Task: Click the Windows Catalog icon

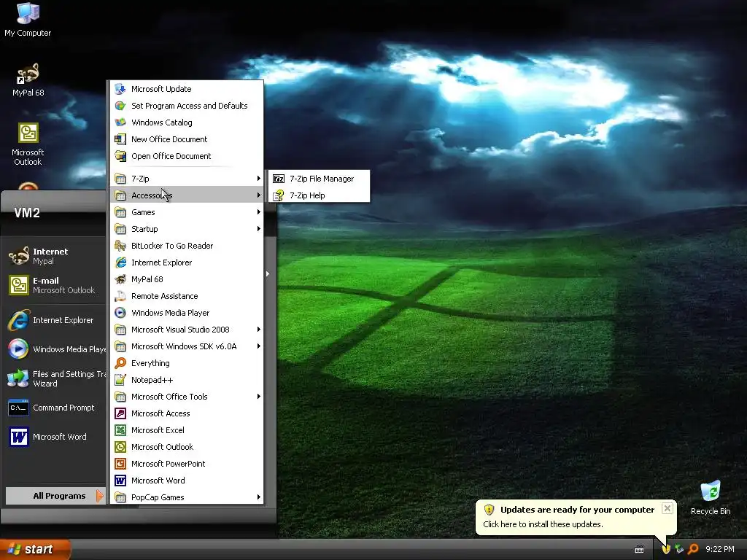Action: point(120,122)
